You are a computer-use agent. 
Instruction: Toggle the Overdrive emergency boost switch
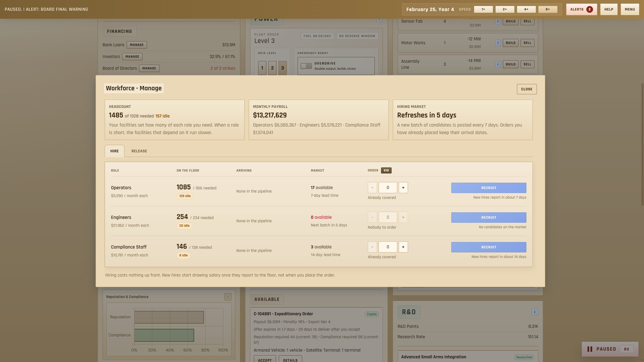306,66
